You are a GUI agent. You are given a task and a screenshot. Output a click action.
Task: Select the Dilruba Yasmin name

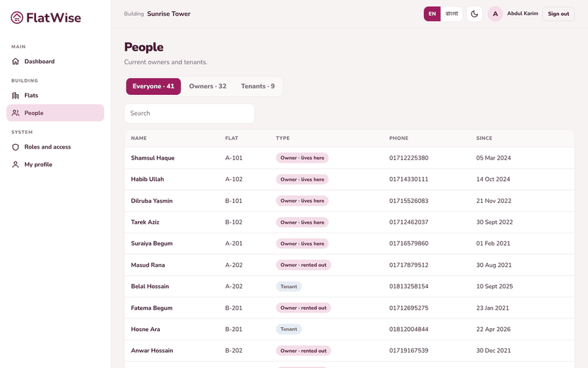(152, 201)
